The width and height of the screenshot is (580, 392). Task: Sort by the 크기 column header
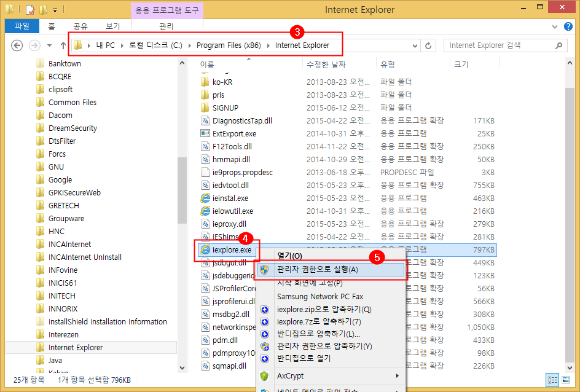point(461,65)
